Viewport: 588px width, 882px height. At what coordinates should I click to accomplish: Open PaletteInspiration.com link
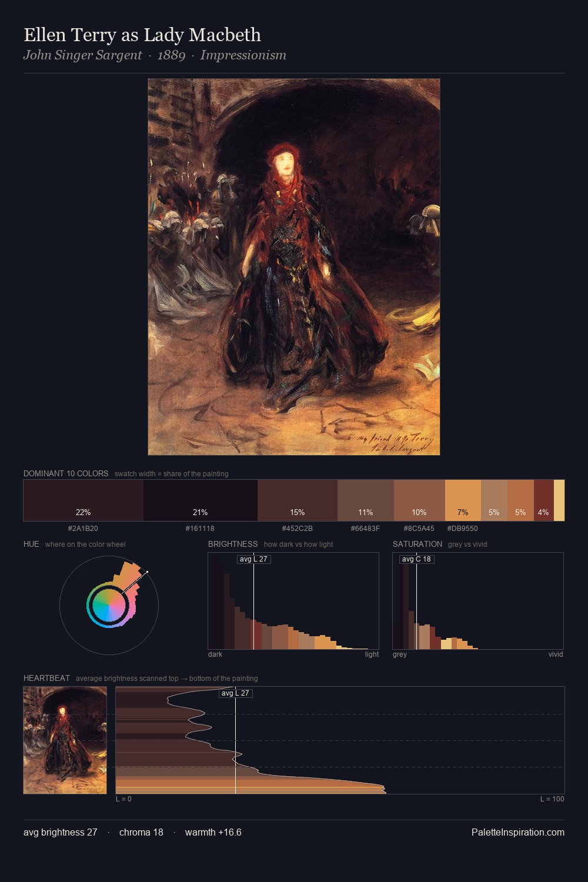(518, 833)
